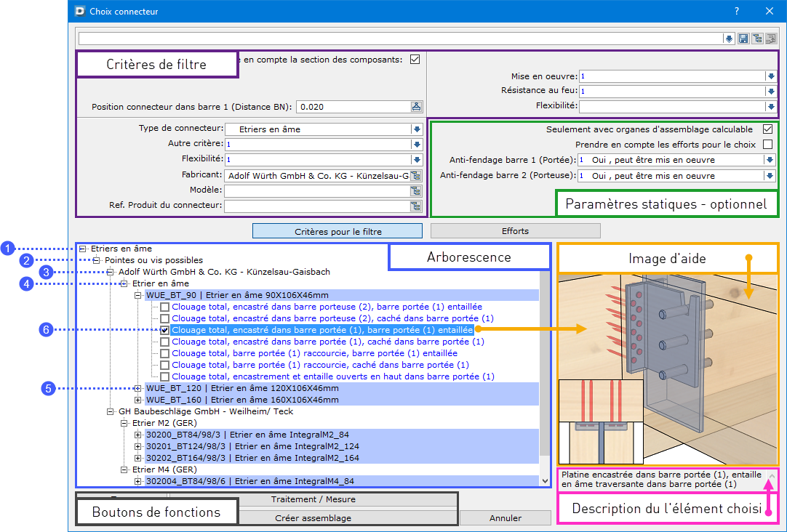This screenshot has width=787, height=532.
Task: Check 'Clouage total, encastrement et entaille ouverts' item
Action: tap(165, 376)
